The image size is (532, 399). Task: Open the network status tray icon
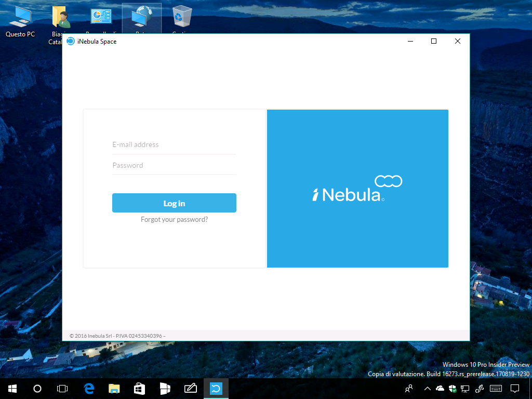point(465,389)
